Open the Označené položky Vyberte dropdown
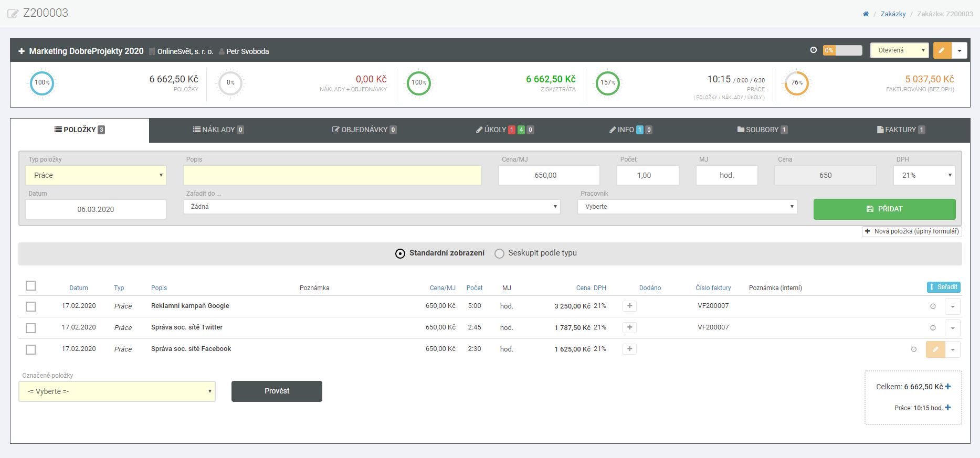The height and width of the screenshot is (458, 980). 117,391
